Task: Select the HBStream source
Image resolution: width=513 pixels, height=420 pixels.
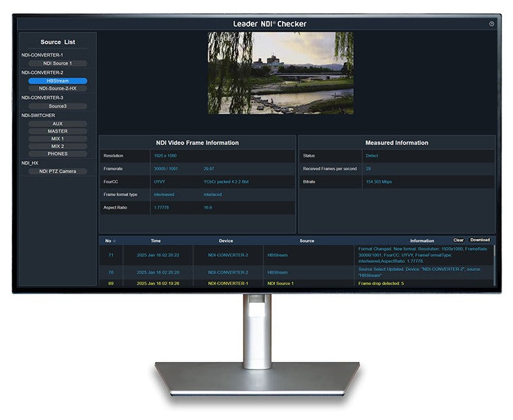Action: click(57, 81)
